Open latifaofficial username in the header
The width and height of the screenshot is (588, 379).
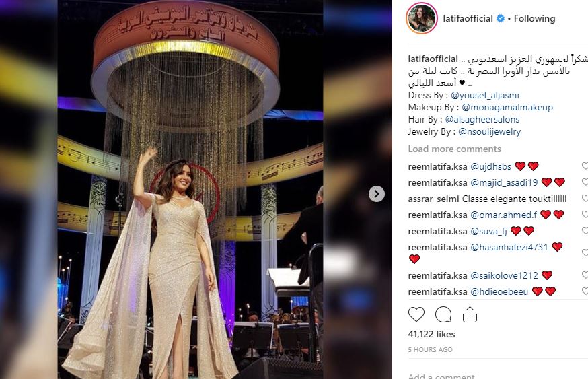coord(468,18)
